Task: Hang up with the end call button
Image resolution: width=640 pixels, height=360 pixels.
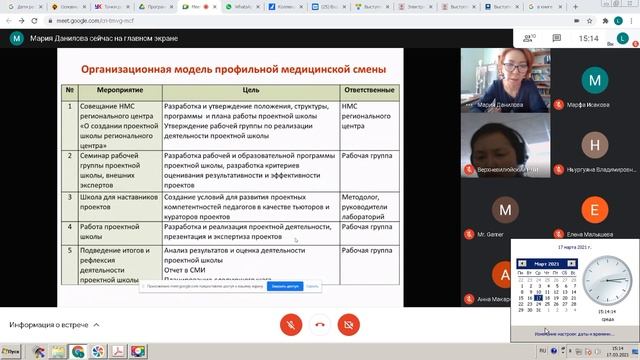Action: 320,325
